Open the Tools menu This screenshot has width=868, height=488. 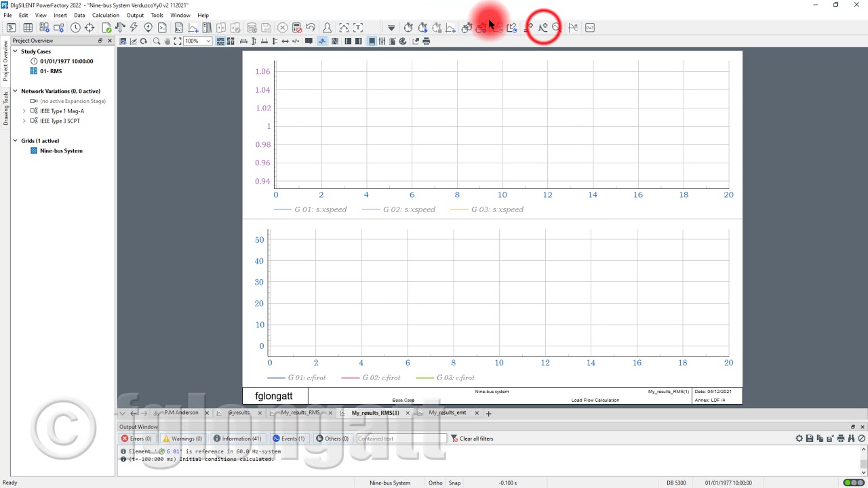(x=157, y=15)
